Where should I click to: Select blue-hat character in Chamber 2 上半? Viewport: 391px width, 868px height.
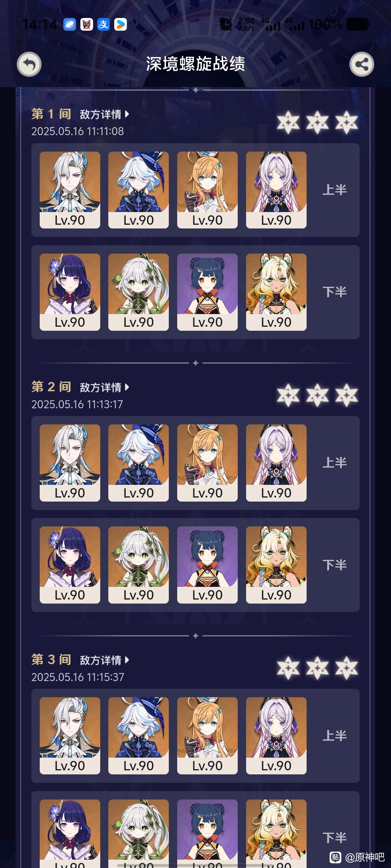coord(138,463)
